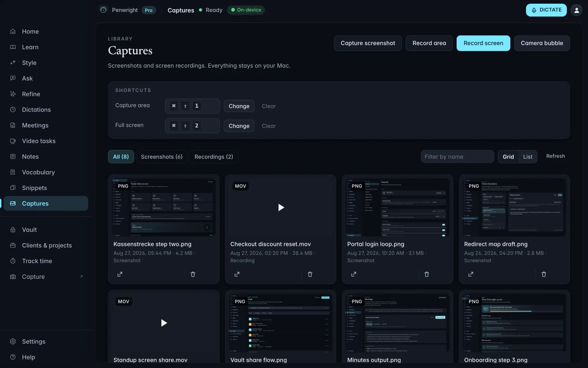588x368 pixels.
Task: Open Redirect map draft.png in external viewer
Action: [x=471, y=274]
